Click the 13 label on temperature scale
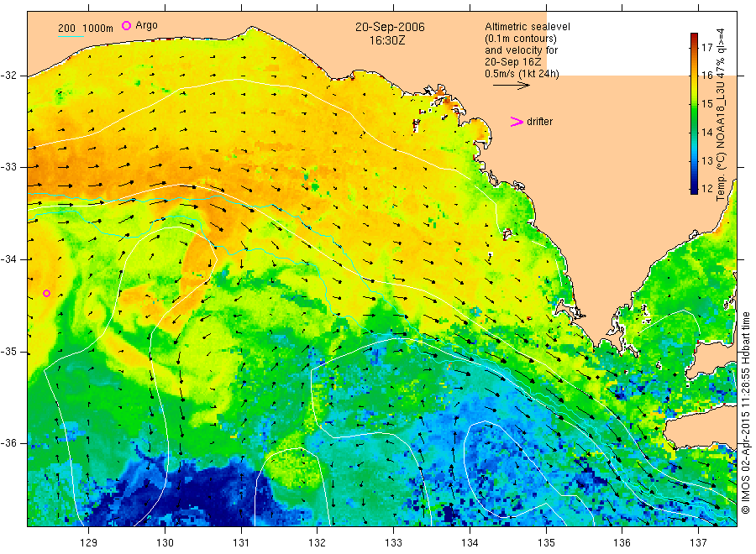 coord(706,160)
